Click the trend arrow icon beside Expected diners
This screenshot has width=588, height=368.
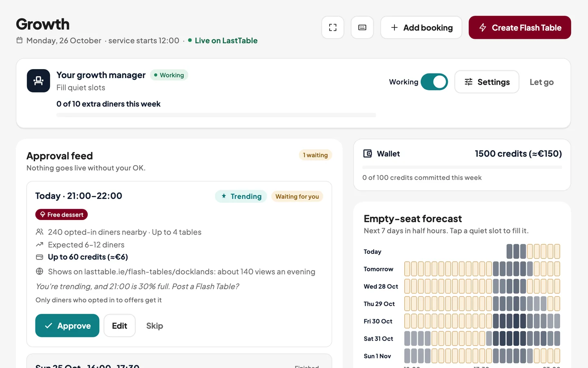(x=40, y=245)
